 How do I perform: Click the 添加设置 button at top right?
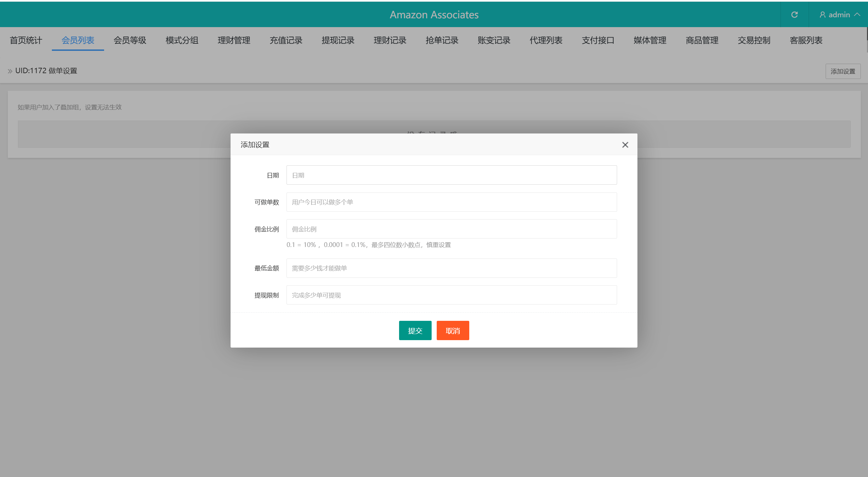(843, 71)
